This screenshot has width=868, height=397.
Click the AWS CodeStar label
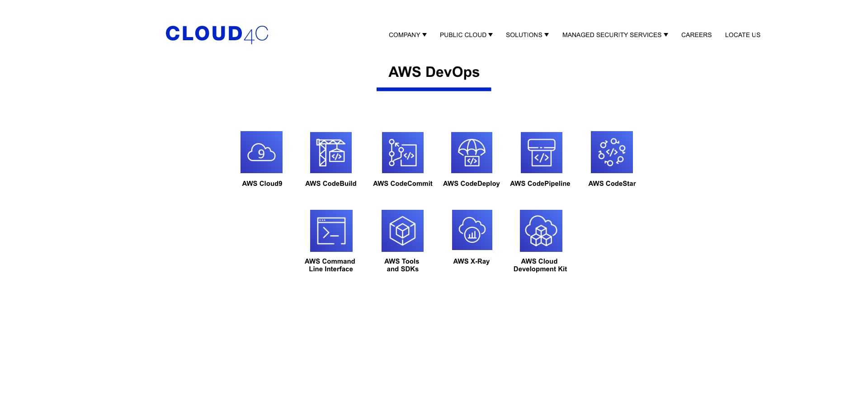click(612, 184)
